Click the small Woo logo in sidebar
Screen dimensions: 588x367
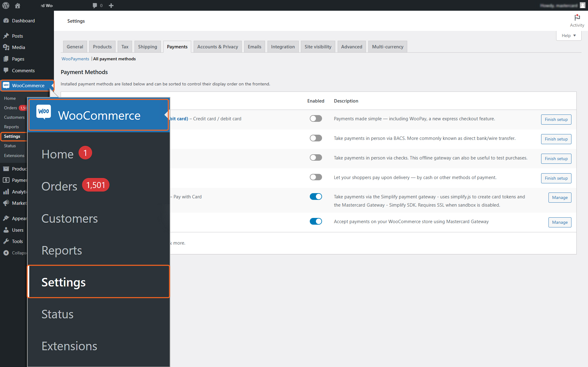(x=6, y=85)
